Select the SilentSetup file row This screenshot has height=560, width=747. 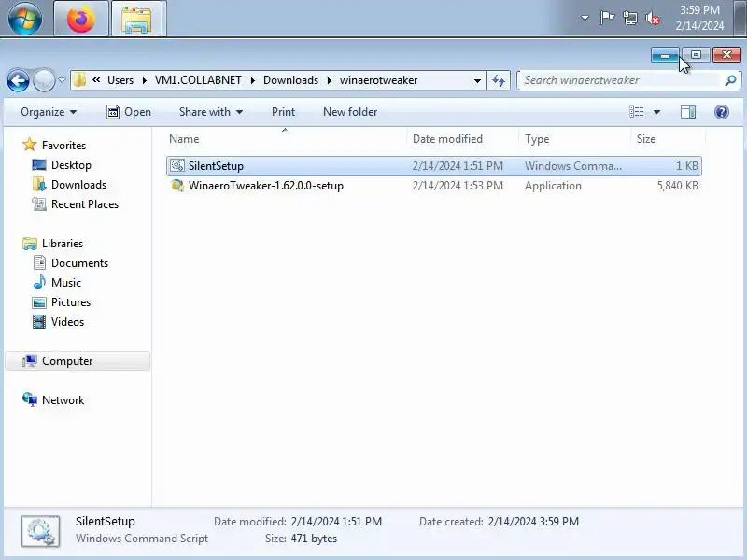[433, 166]
